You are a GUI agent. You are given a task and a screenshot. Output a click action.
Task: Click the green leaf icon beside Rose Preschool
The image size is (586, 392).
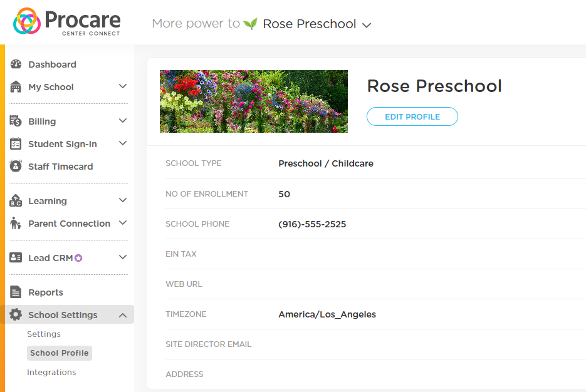pyautogui.click(x=250, y=24)
